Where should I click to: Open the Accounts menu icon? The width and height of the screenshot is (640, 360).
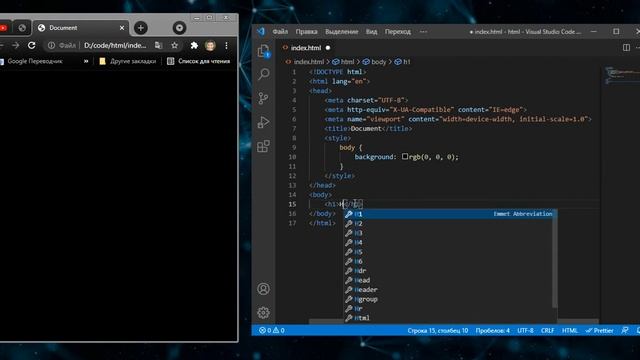[264, 289]
